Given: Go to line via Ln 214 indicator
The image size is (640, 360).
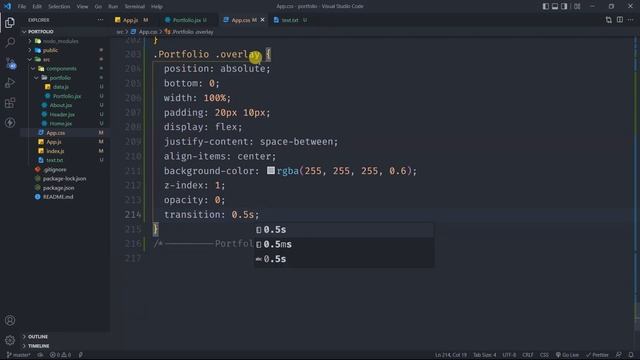Looking at the screenshot, I should click(x=451, y=355).
